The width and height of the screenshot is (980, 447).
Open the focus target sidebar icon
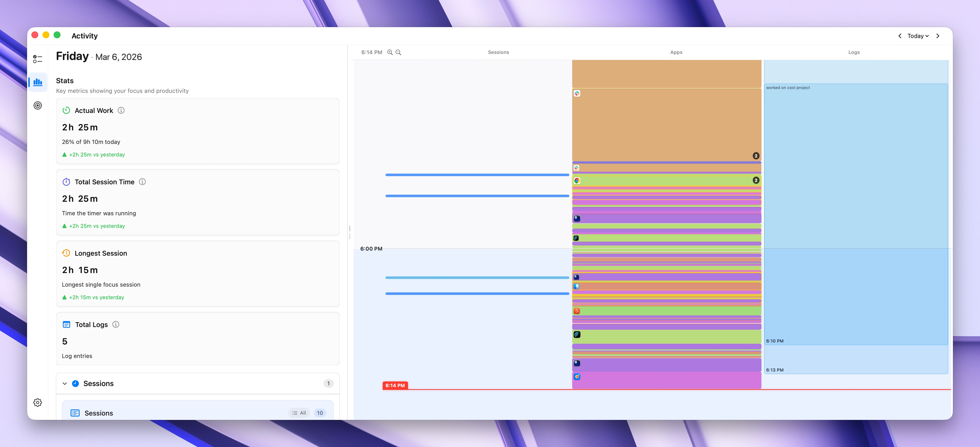pos(38,105)
